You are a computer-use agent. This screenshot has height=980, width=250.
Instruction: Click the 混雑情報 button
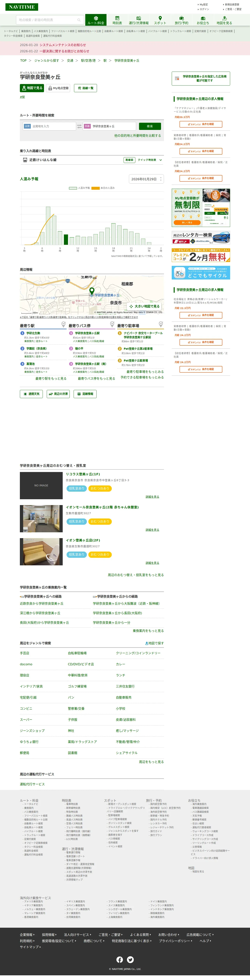pyautogui.click(x=85, y=394)
